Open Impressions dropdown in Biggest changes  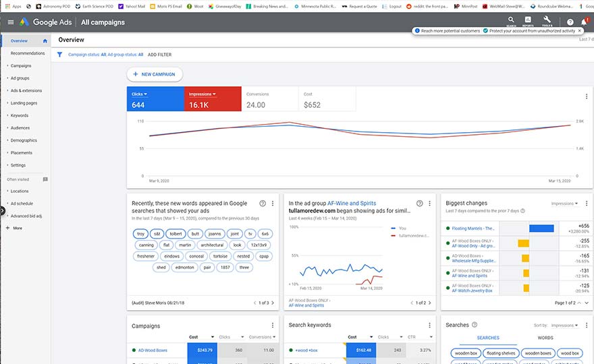564,203
